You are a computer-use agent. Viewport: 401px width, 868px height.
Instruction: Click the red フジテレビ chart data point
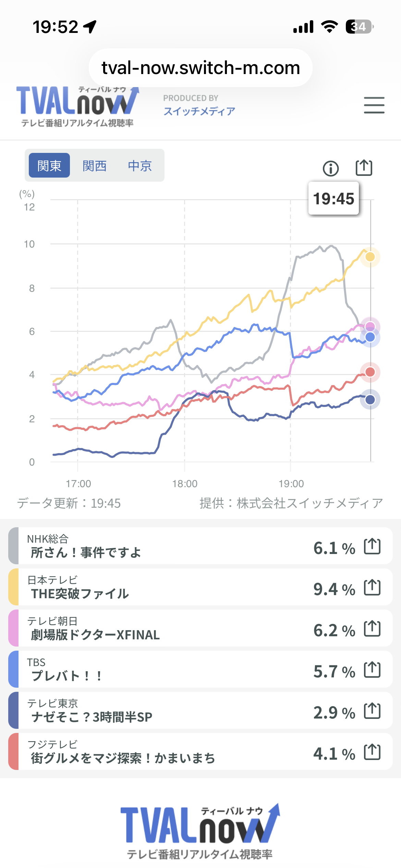[x=370, y=372]
